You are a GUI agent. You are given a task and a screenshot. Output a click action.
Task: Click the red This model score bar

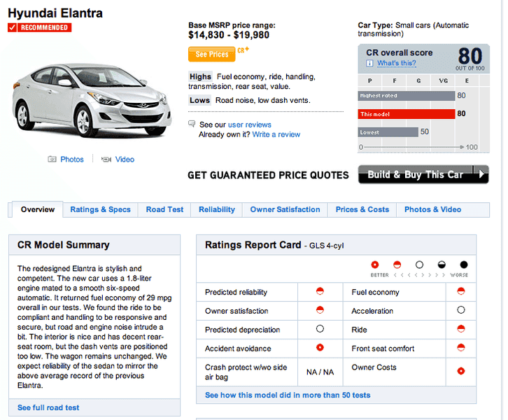(x=407, y=114)
